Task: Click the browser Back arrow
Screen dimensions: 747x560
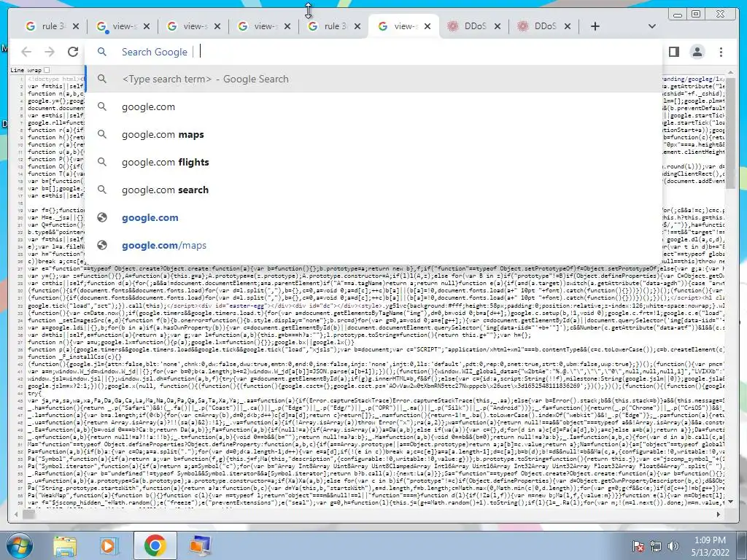Action: point(26,52)
